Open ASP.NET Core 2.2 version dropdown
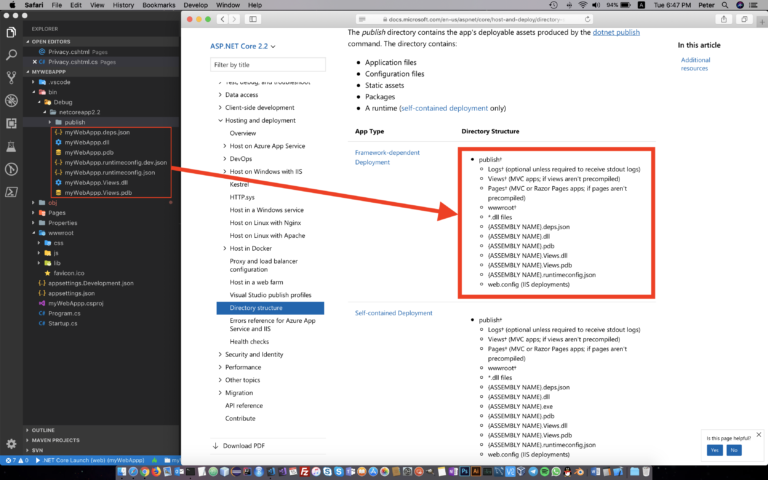 243,46
